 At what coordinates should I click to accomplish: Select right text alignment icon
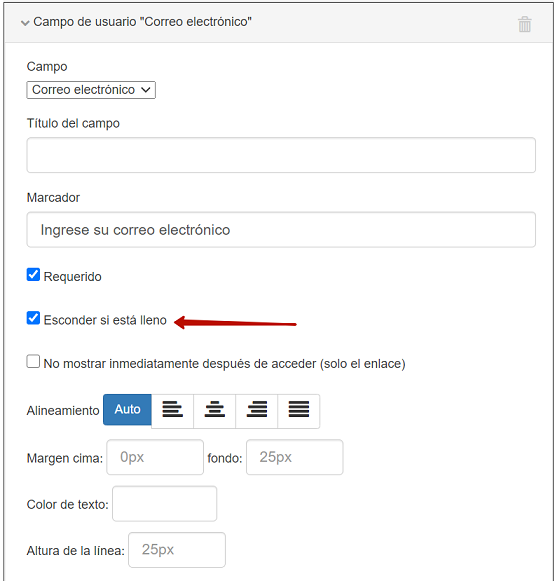256,410
